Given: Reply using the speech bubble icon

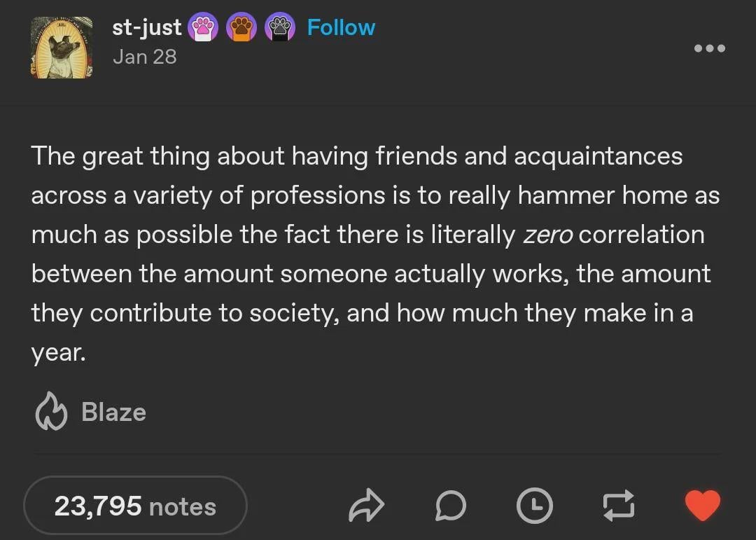Looking at the screenshot, I should 450,506.
